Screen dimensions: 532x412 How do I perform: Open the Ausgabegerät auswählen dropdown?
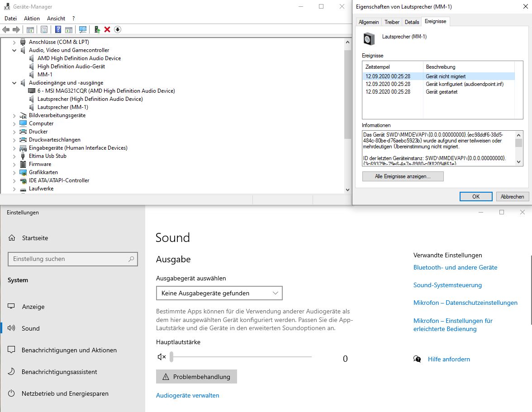(x=219, y=293)
